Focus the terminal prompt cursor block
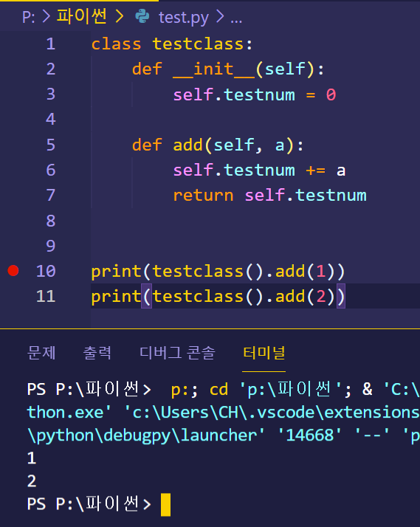This screenshot has width=420, height=527. 165,504
